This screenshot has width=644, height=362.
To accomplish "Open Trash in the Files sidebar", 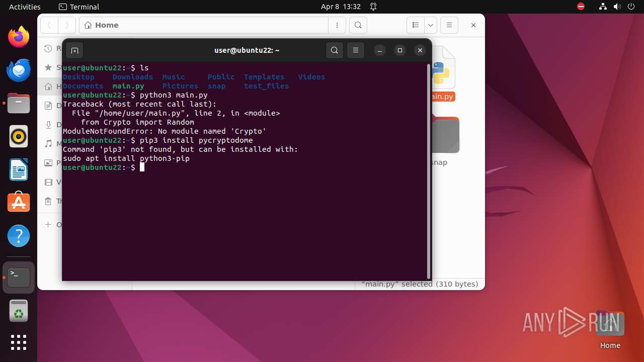I will coord(50,201).
